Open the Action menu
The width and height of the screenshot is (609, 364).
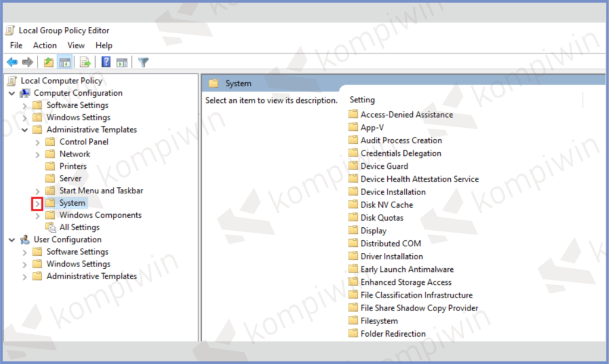(45, 45)
